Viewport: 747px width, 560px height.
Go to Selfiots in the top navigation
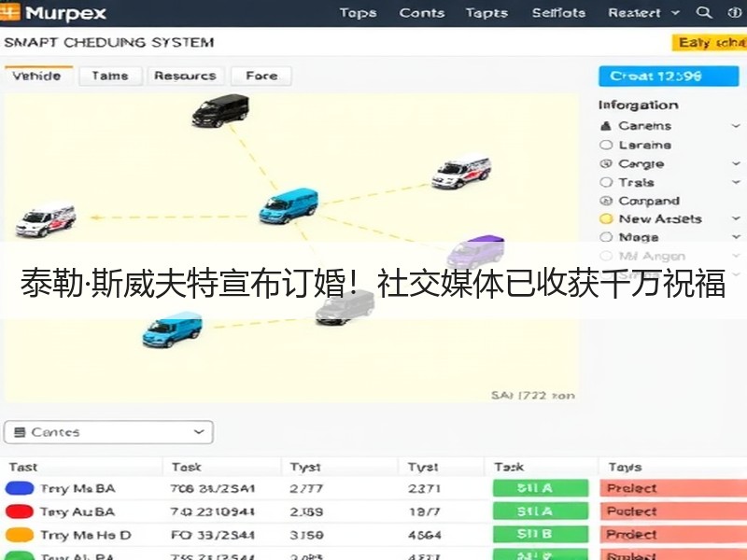(558, 13)
